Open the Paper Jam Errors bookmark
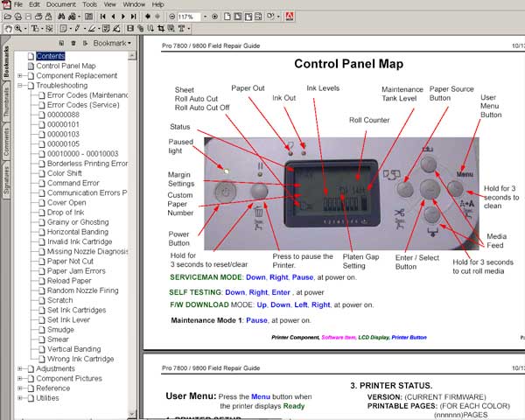Screen dimensions: 525x420 76,271
